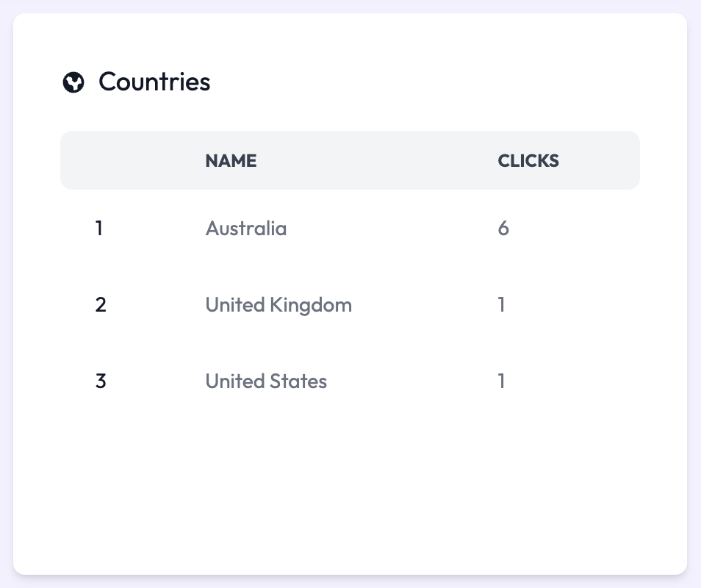The width and height of the screenshot is (701, 588).
Task: Click rank number 2 in the table
Action: pos(101,304)
